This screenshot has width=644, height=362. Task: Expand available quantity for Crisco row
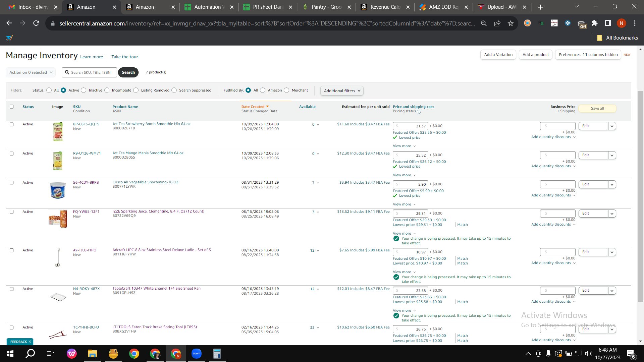click(318, 183)
